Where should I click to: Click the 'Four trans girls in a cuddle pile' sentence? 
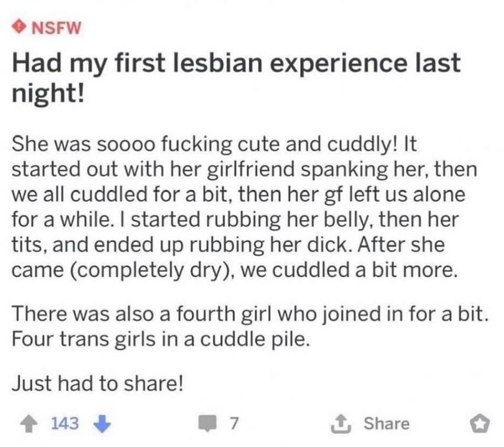click(x=161, y=339)
